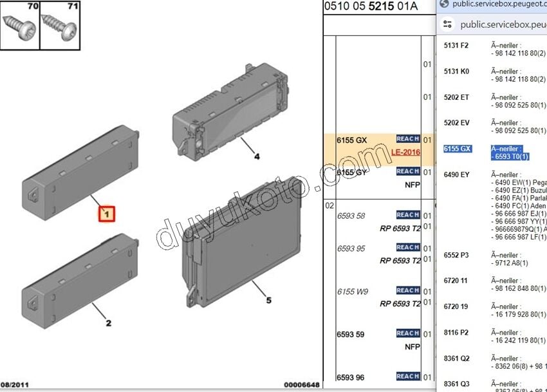Select part number 6593 59
The image size is (547, 392).
tap(350, 334)
